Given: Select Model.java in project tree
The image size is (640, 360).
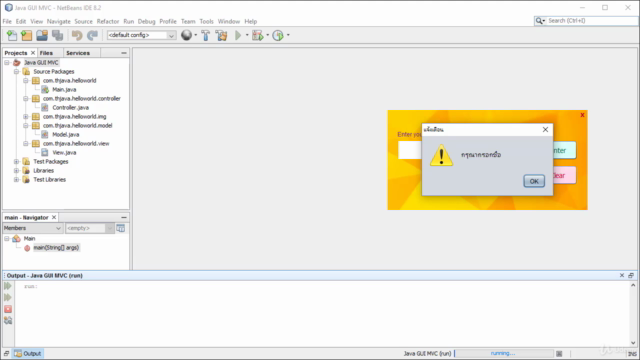Looking at the screenshot, I should tap(66, 134).
